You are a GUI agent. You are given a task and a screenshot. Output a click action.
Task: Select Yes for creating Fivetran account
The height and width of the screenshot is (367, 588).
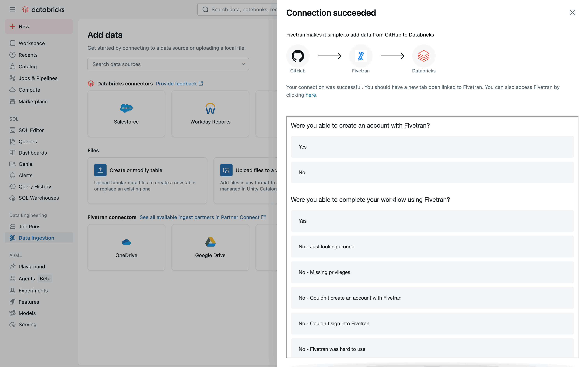pos(432,147)
